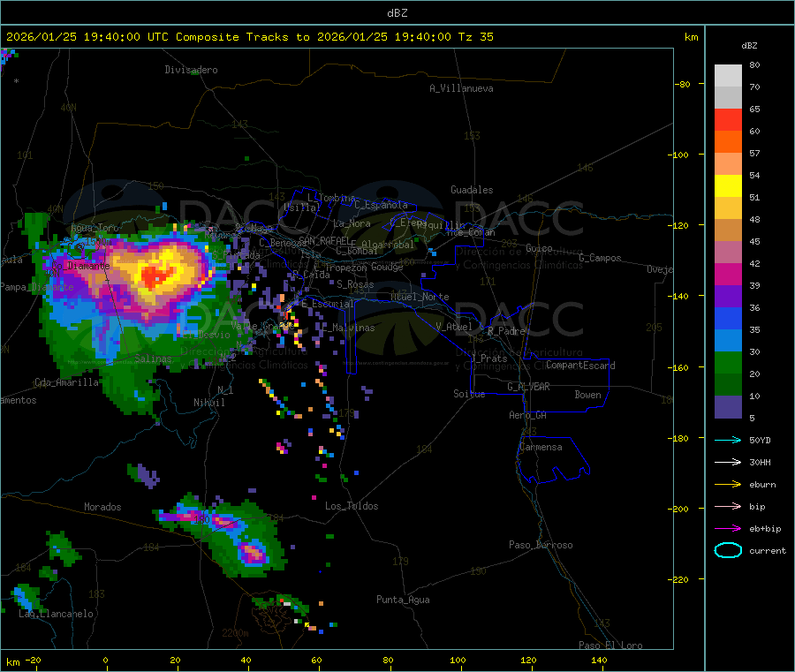This screenshot has height=672, width=795.
Task: Click the 'Cda_Amarilla' map label
Action: (66, 382)
